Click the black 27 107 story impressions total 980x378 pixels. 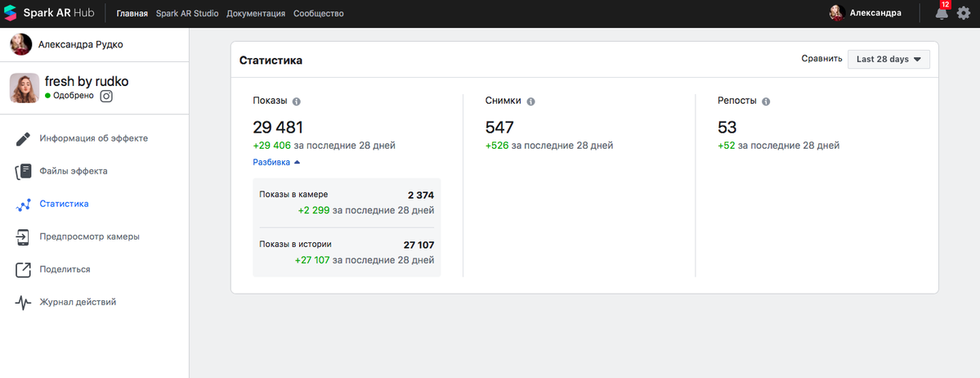coord(418,245)
